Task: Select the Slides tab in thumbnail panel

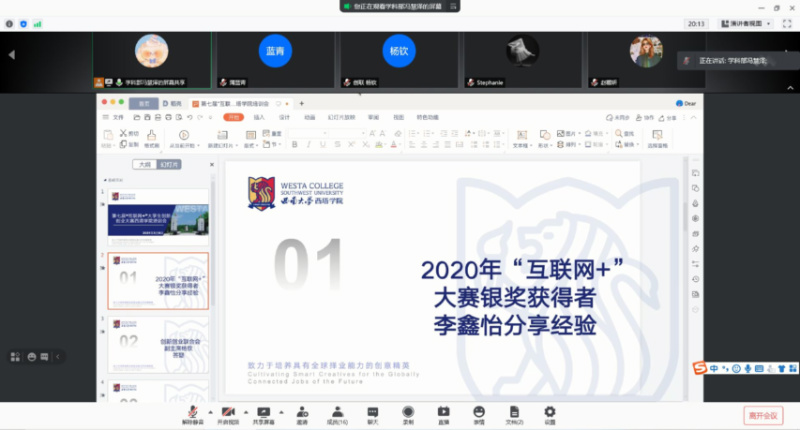Action: point(169,165)
